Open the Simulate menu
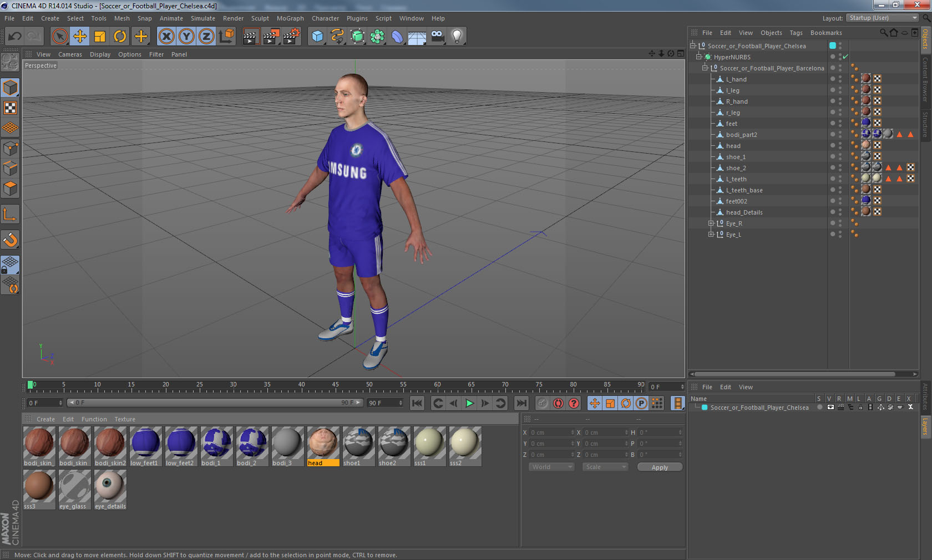Screen dimensions: 932x560 pos(203,18)
